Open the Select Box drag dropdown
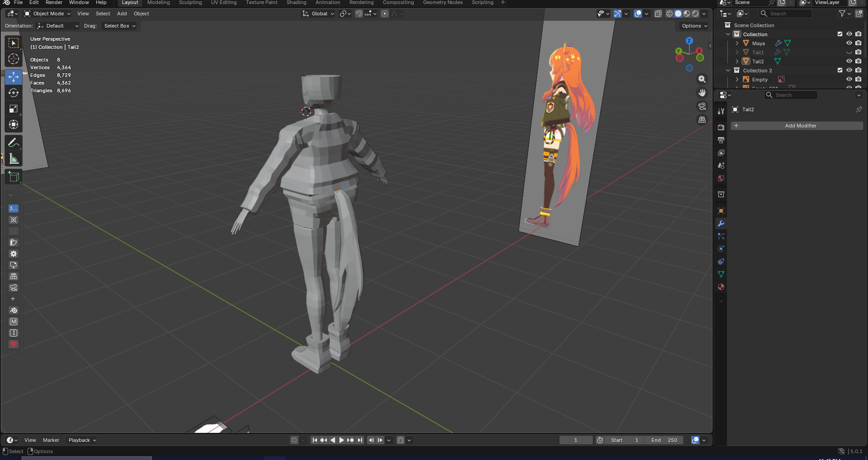 pyautogui.click(x=119, y=26)
